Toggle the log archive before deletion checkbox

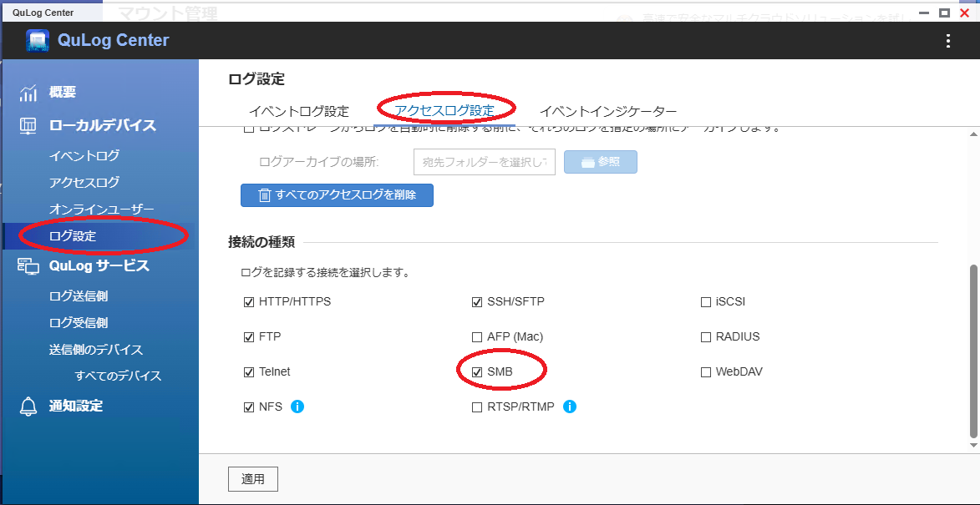coord(249,129)
